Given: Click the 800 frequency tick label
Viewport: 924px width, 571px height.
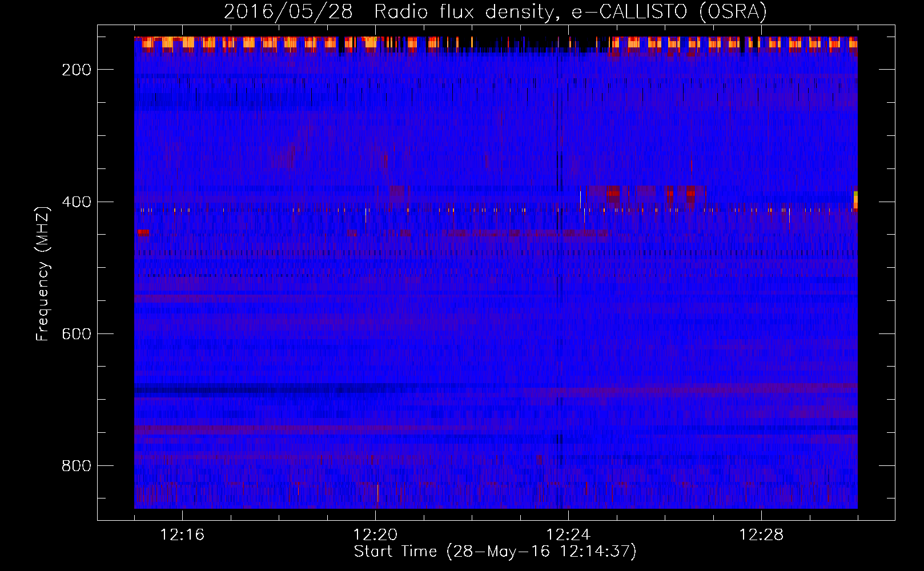Looking at the screenshot, I should click(77, 466).
